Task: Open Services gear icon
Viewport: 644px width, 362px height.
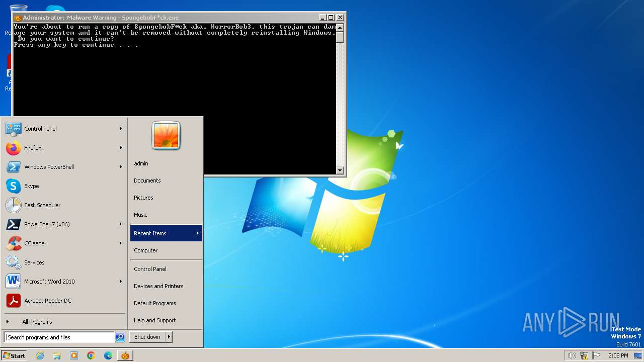Action: pos(13,262)
